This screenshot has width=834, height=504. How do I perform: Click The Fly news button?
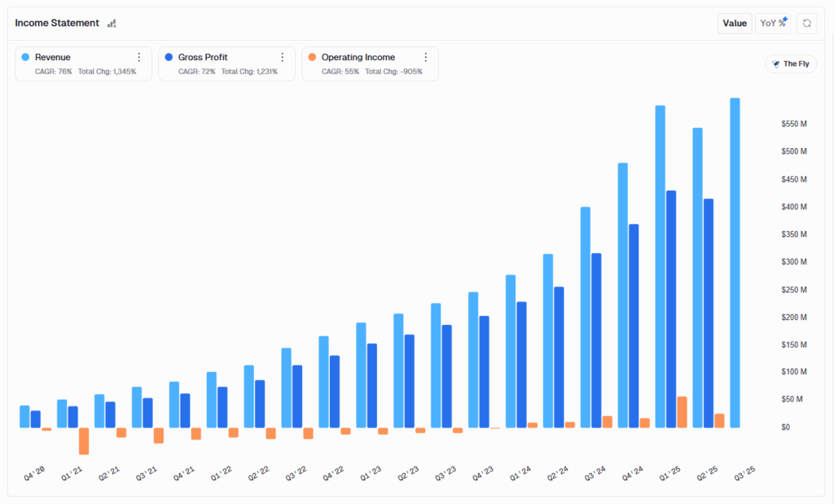pos(791,64)
